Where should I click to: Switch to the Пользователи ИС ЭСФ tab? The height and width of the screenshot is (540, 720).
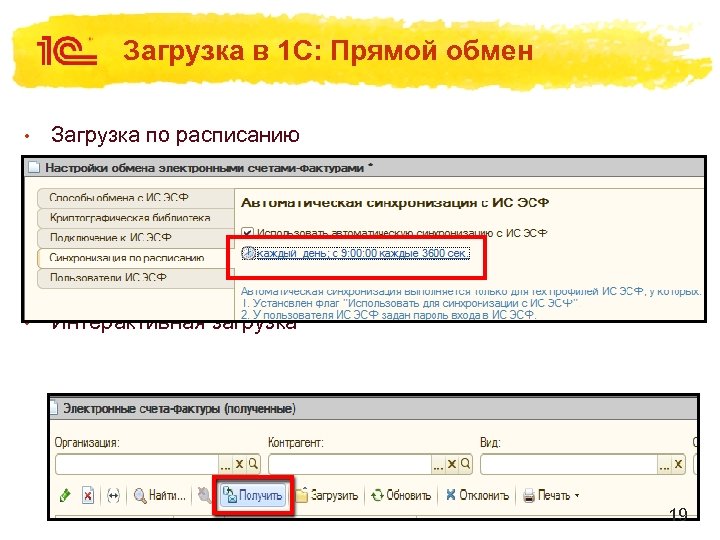point(136,278)
